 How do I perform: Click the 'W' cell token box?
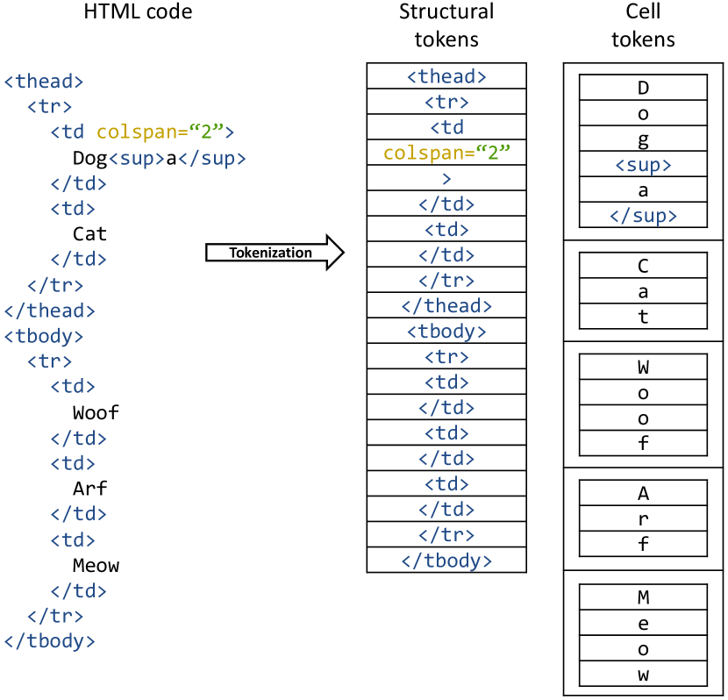(643, 367)
